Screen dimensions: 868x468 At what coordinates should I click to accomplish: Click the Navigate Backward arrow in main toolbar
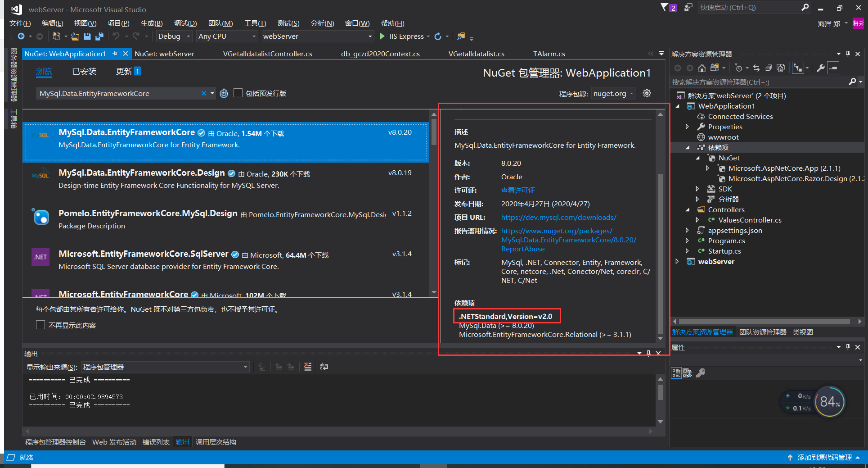click(x=21, y=36)
